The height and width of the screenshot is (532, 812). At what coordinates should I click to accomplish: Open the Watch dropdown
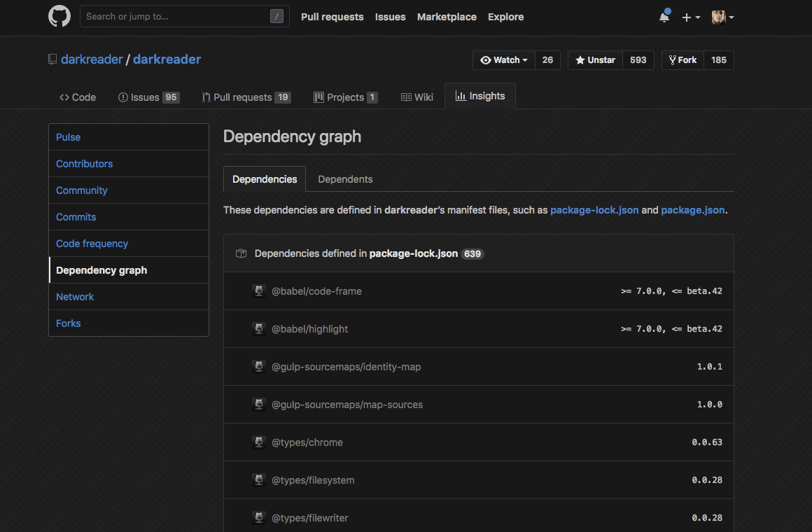point(504,60)
